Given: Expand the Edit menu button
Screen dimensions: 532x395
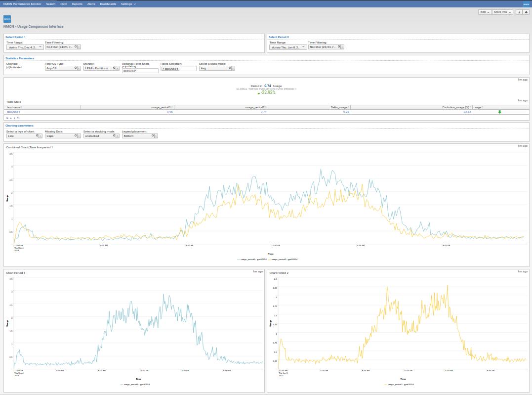Looking at the screenshot, I should [485, 12].
